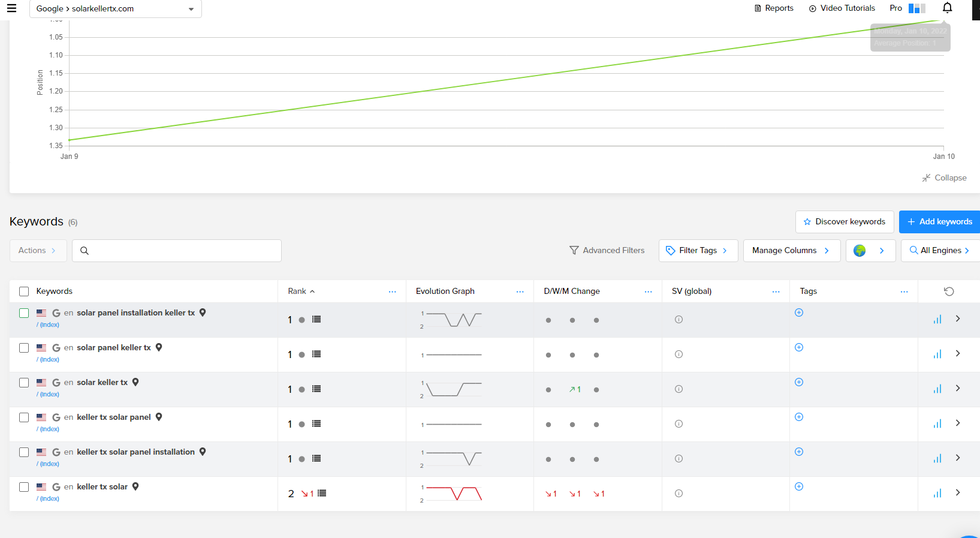Click the Pro plan usage icon
Image resolution: width=980 pixels, height=538 pixels.
coord(917,8)
